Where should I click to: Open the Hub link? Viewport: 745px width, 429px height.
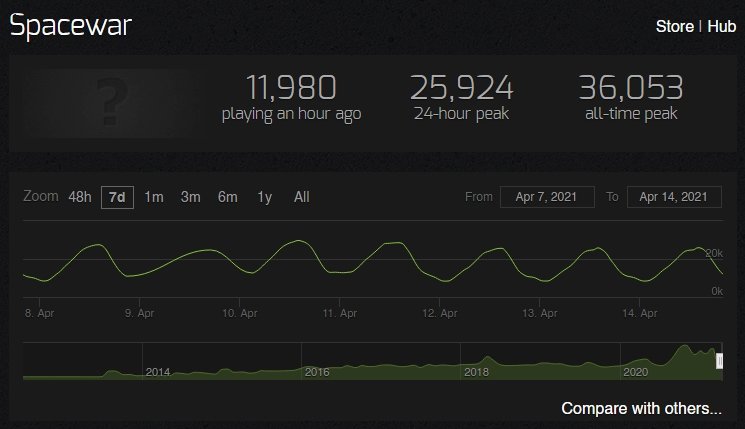point(722,26)
